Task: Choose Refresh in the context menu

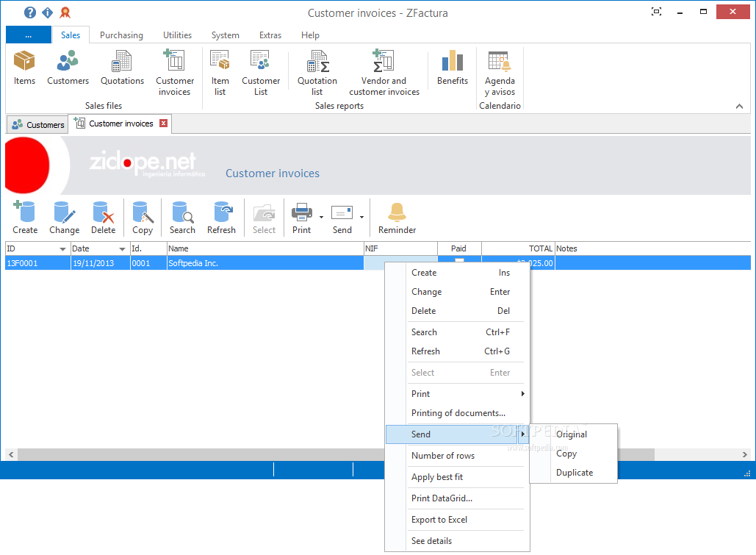Action: (x=457, y=351)
